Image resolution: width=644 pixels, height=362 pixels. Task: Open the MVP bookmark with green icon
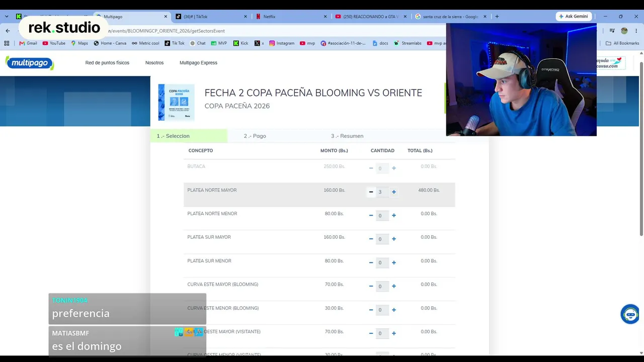(219, 43)
